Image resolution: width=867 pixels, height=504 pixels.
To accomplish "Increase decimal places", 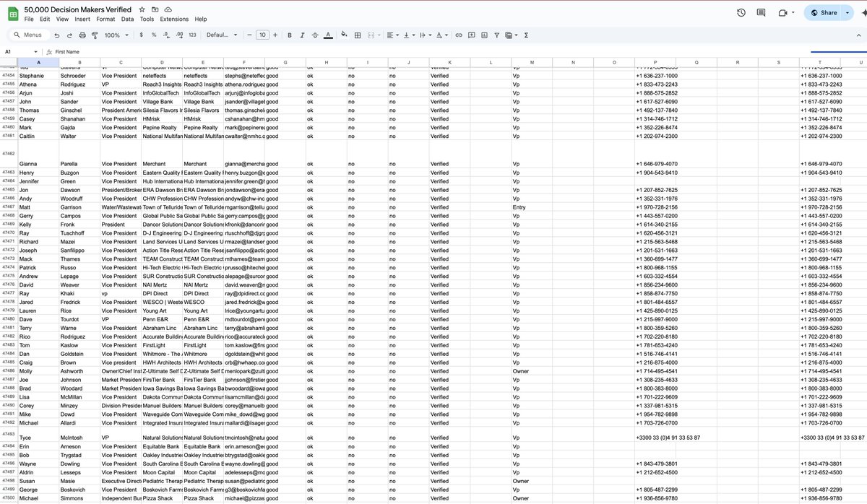I will click(x=179, y=35).
